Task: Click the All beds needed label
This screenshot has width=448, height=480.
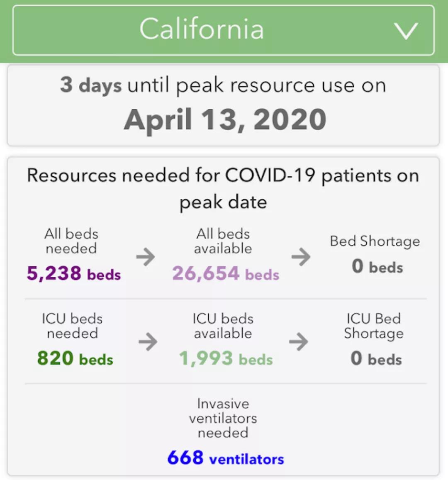Action: click(71, 241)
